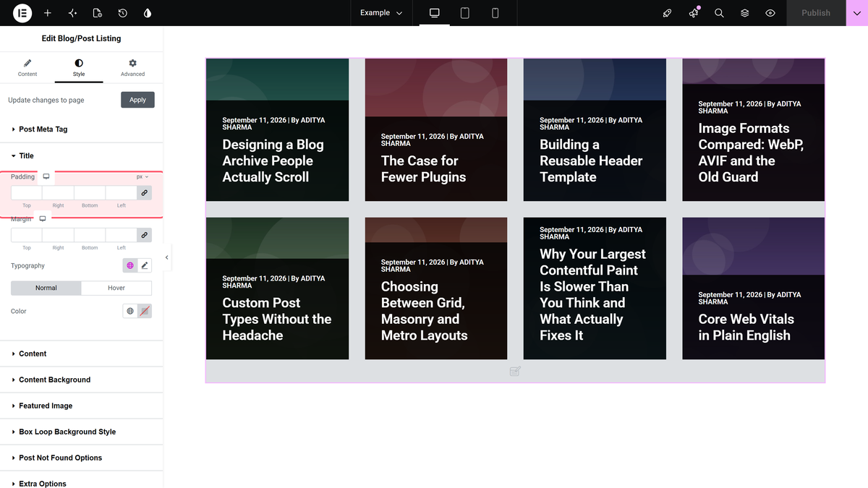Screen dimensions: 868x488
Task: Open global colors globe for Color
Action: pos(130,311)
